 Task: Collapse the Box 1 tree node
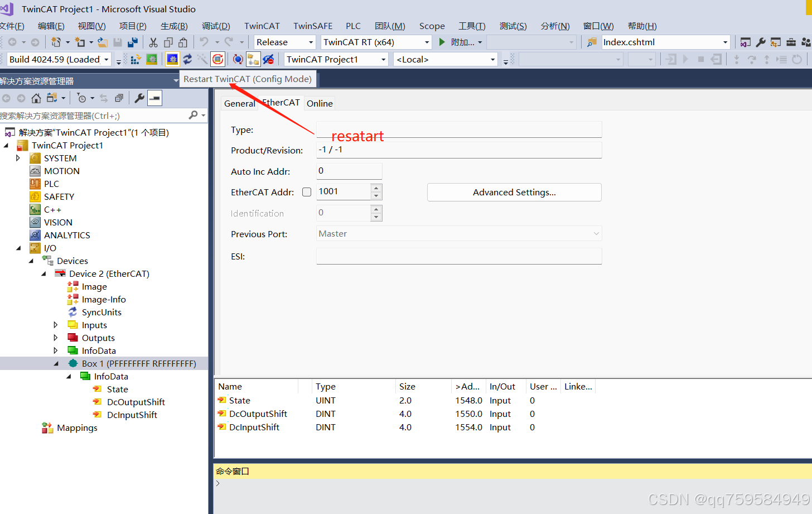56,363
